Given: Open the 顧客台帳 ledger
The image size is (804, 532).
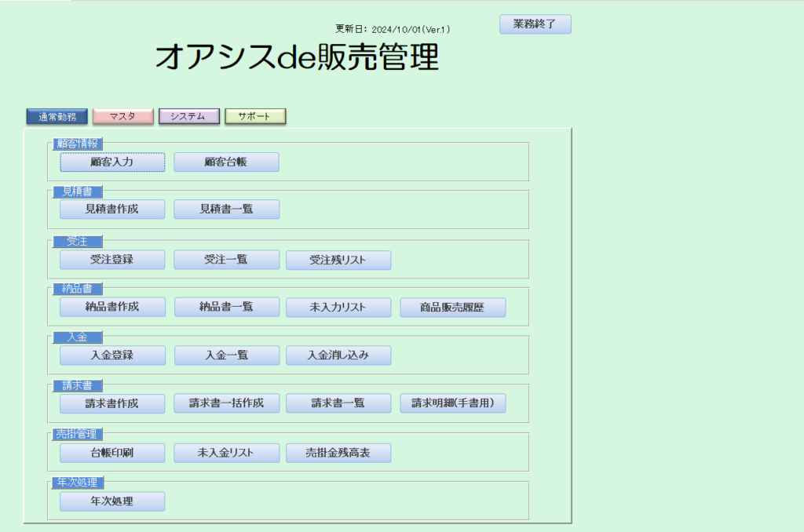Looking at the screenshot, I should point(226,162).
